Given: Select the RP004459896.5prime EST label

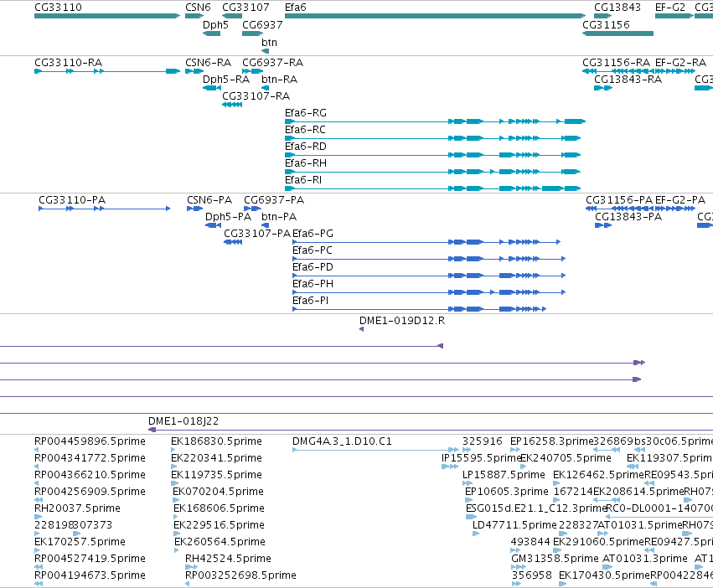Looking at the screenshot, I should (90, 441).
